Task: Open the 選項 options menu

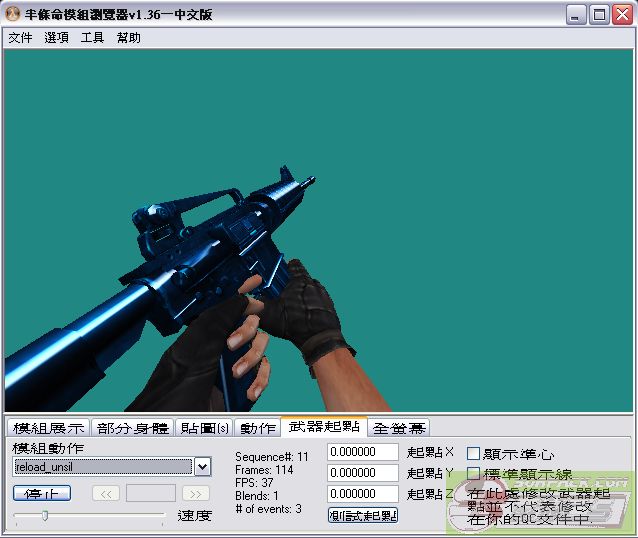Action: [56, 38]
